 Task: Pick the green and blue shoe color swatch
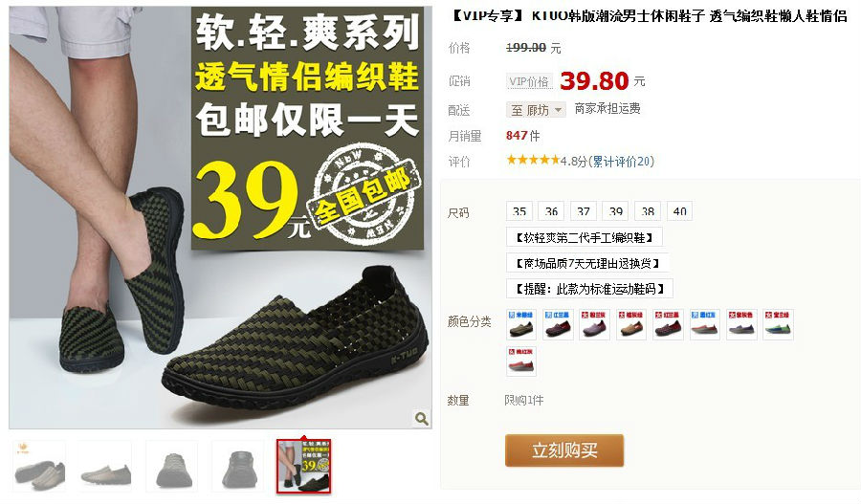[x=778, y=324]
